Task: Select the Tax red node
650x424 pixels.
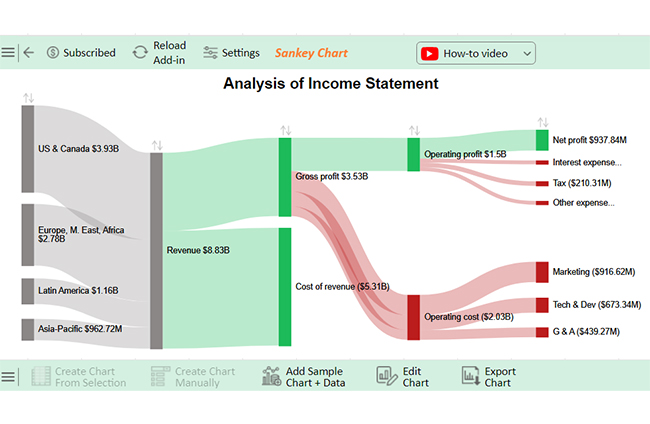Action: [x=542, y=183]
